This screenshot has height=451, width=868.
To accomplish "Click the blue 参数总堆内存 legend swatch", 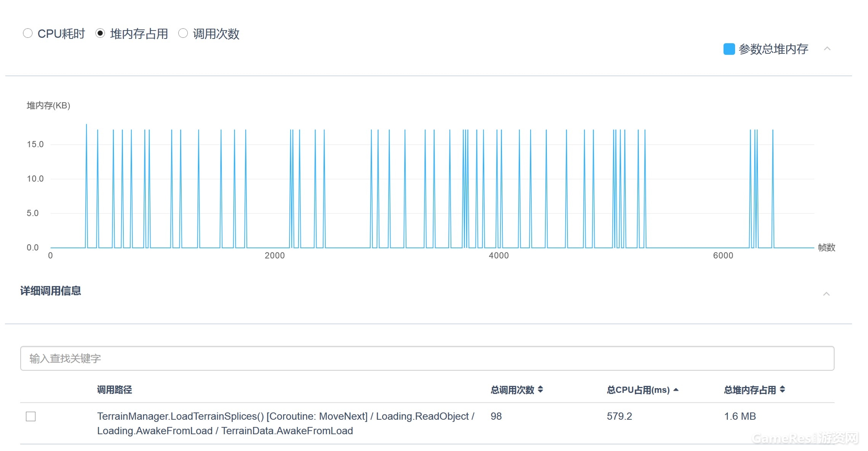I will tap(729, 49).
